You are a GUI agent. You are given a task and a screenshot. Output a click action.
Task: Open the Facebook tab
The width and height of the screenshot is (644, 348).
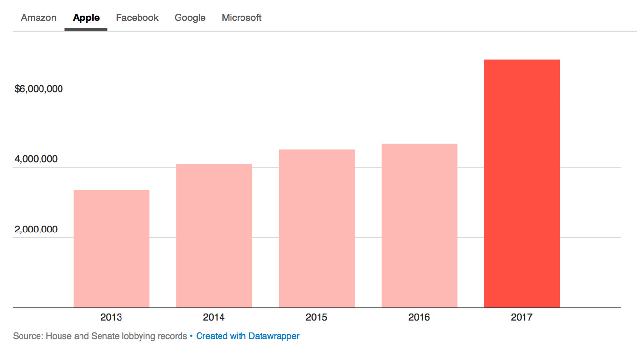pos(137,18)
